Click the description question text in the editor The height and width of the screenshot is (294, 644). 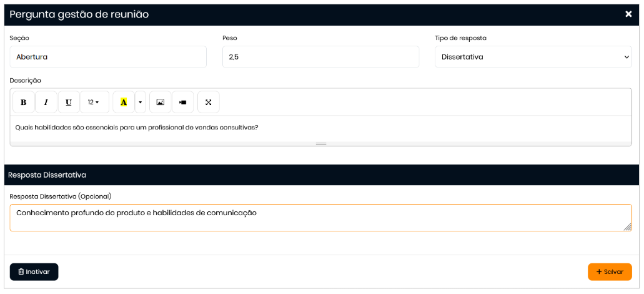[x=137, y=128]
